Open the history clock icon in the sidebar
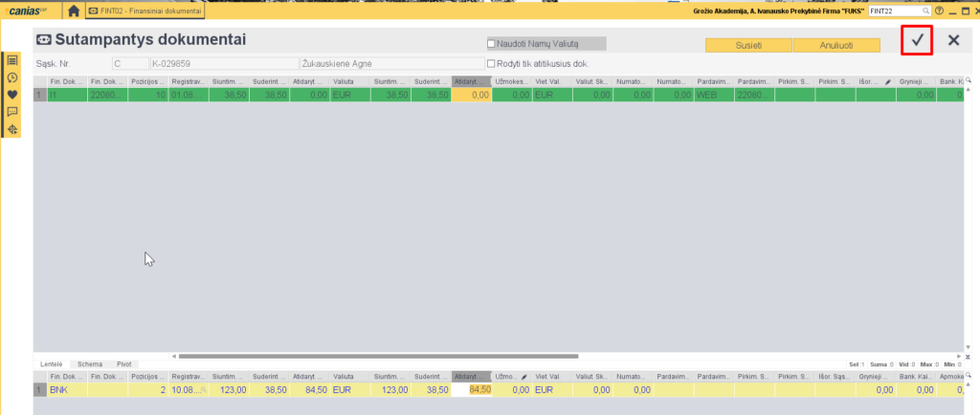The width and height of the screenshot is (980, 415). (12, 77)
